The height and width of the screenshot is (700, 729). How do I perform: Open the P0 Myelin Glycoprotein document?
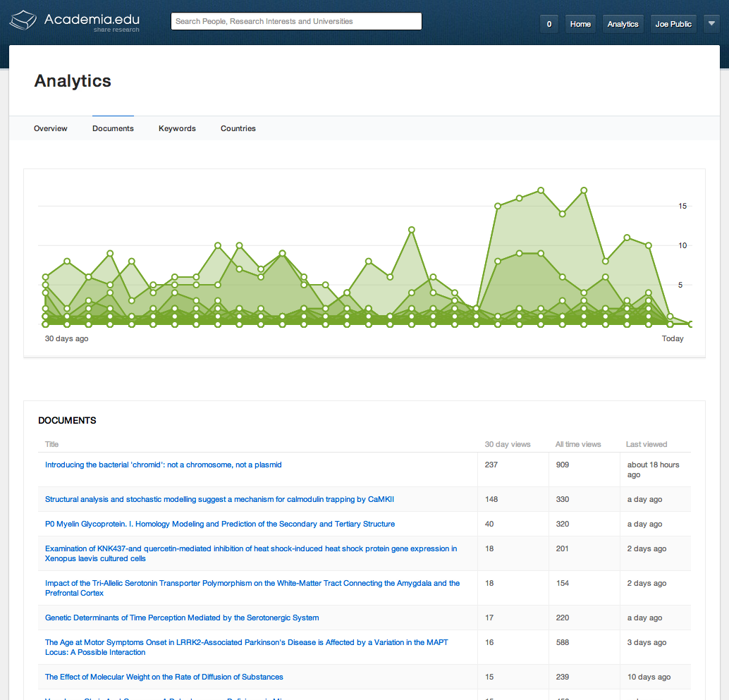pyautogui.click(x=219, y=524)
